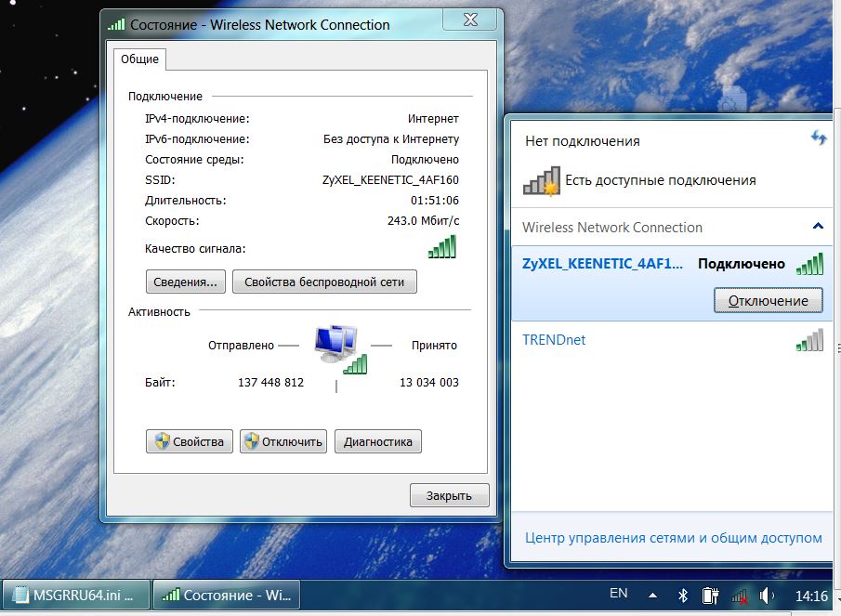Click the received bytes value 13 034 003

429,382
